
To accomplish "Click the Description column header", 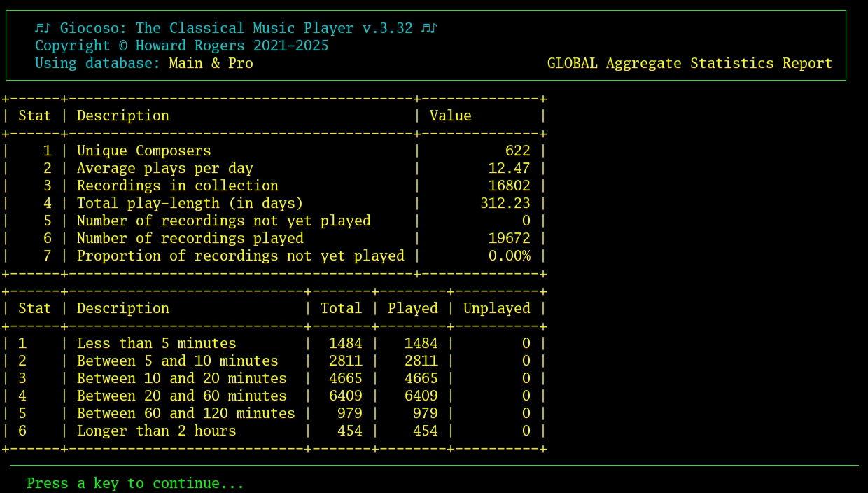I will [123, 308].
